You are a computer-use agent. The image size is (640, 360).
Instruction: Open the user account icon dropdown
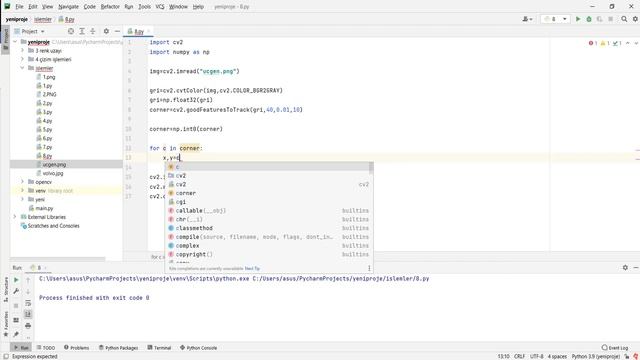pyautogui.click(x=527, y=19)
